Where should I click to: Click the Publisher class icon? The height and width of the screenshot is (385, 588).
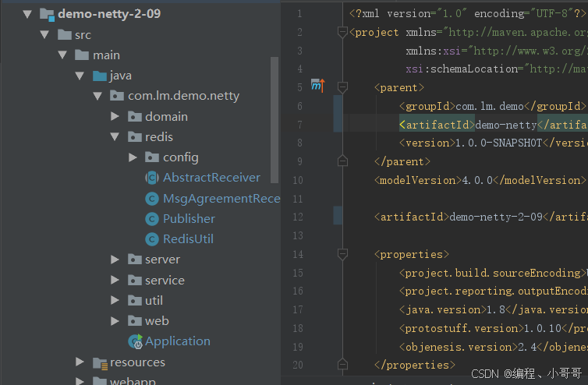(152, 218)
